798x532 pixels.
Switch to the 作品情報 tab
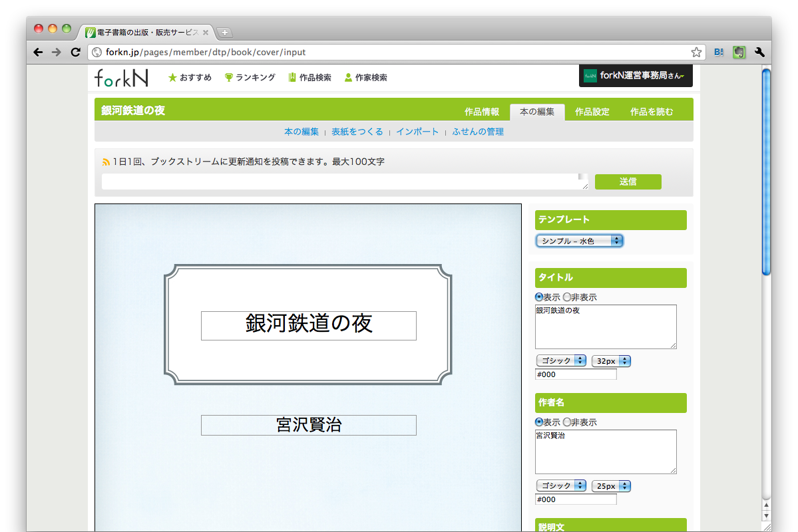[x=482, y=112]
